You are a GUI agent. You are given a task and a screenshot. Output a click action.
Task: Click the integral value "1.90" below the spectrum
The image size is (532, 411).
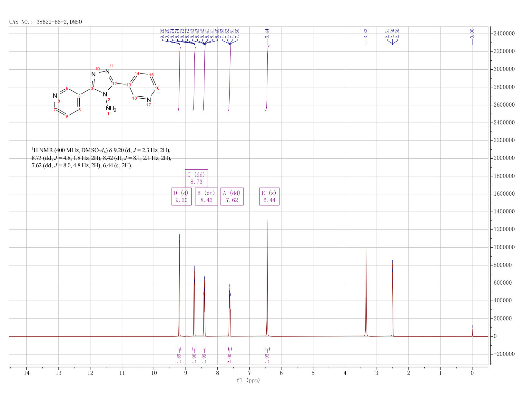click(194, 358)
